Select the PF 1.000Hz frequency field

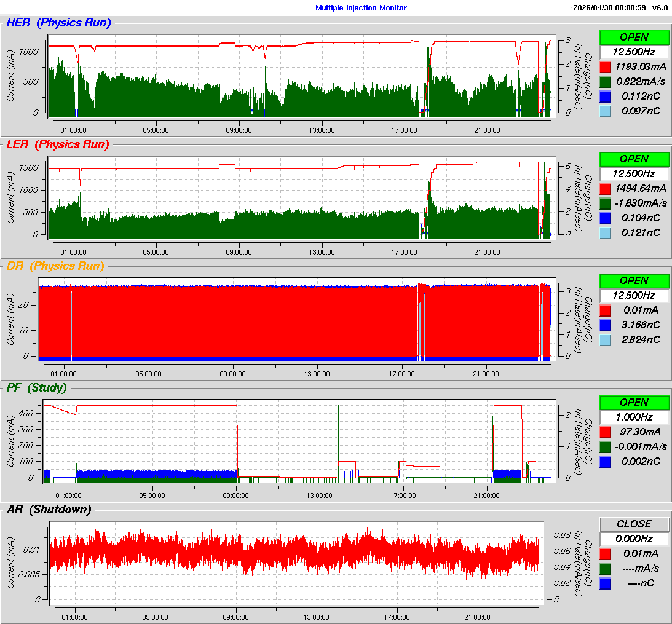pyautogui.click(x=634, y=417)
